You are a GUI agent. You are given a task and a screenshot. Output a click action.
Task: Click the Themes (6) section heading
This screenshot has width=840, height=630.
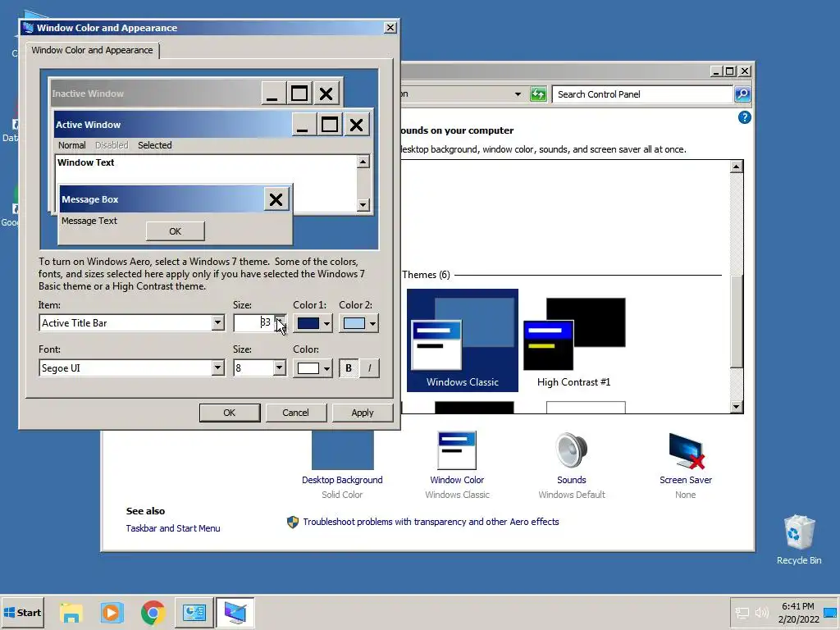click(x=426, y=275)
